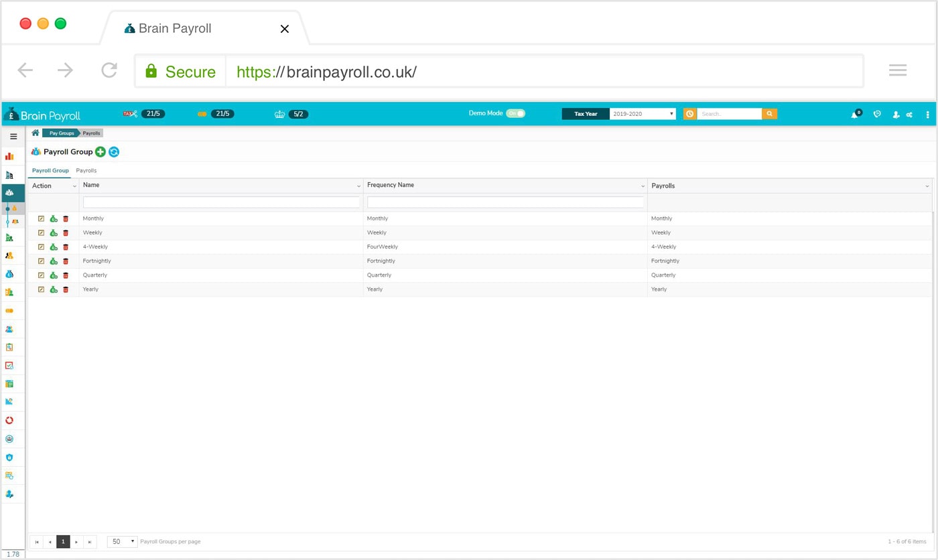Click the Brain Payroll logo
This screenshot has width=938, height=560.
pyautogui.click(x=42, y=115)
